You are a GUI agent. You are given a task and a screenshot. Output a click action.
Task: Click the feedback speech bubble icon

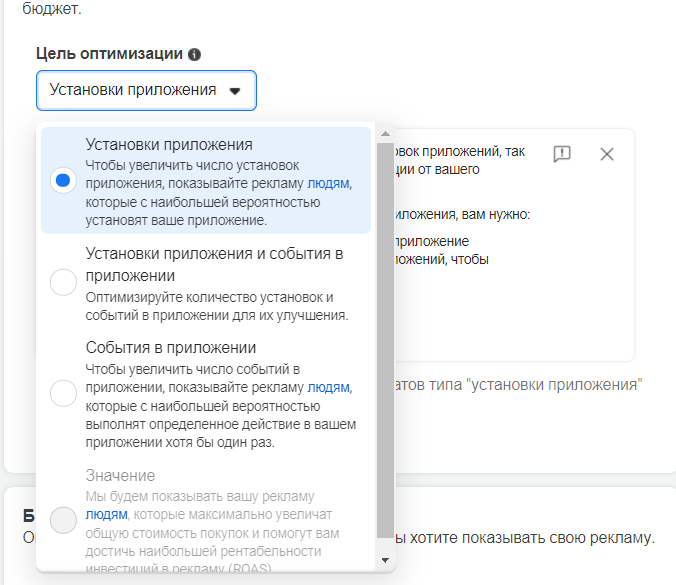pyautogui.click(x=562, y=154)
